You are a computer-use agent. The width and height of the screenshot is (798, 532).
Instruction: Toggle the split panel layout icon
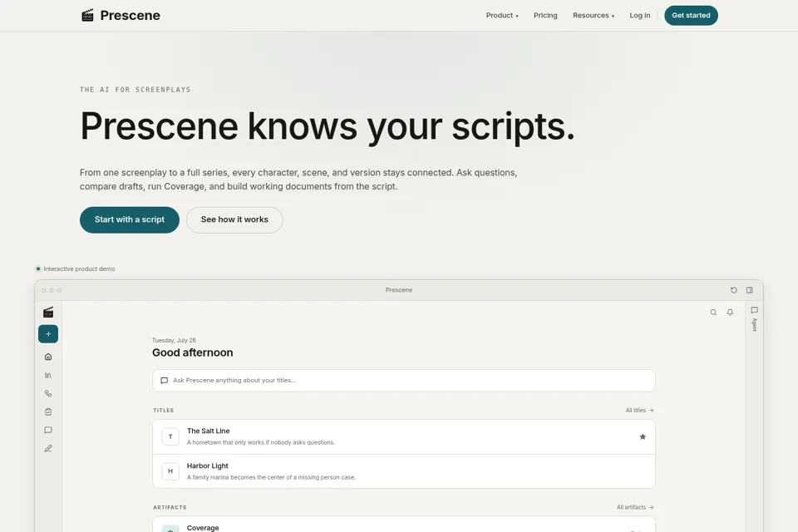pyautogui.click(x=750, y=290)
